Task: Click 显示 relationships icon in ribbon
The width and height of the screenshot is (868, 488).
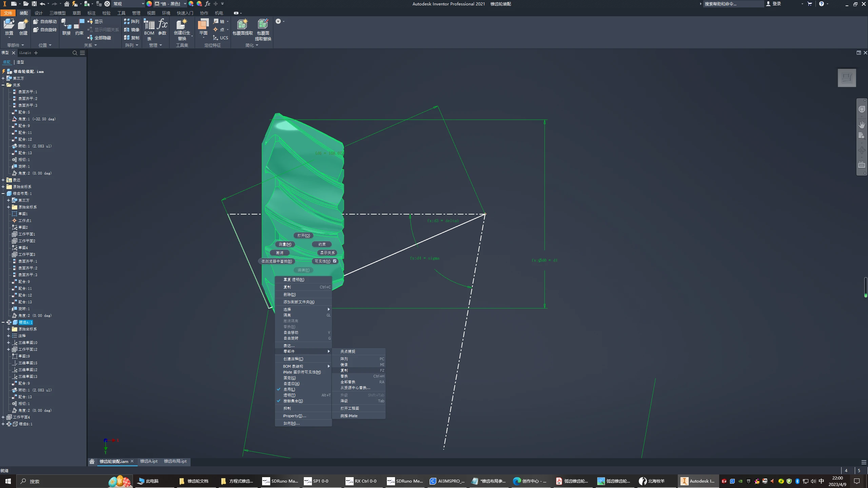Action: tap(95, 21)
